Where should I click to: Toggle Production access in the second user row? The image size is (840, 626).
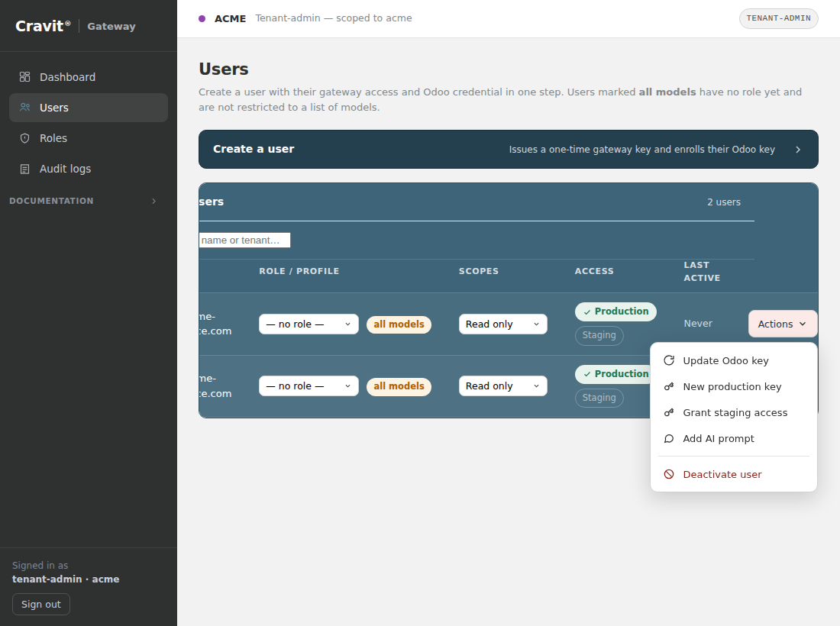[x=613, y=374]
